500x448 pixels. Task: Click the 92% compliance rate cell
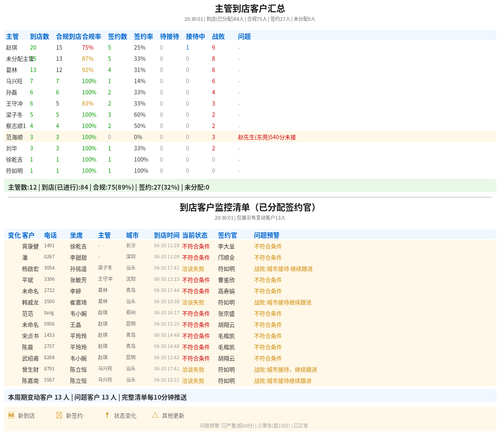tap(88, 70)
